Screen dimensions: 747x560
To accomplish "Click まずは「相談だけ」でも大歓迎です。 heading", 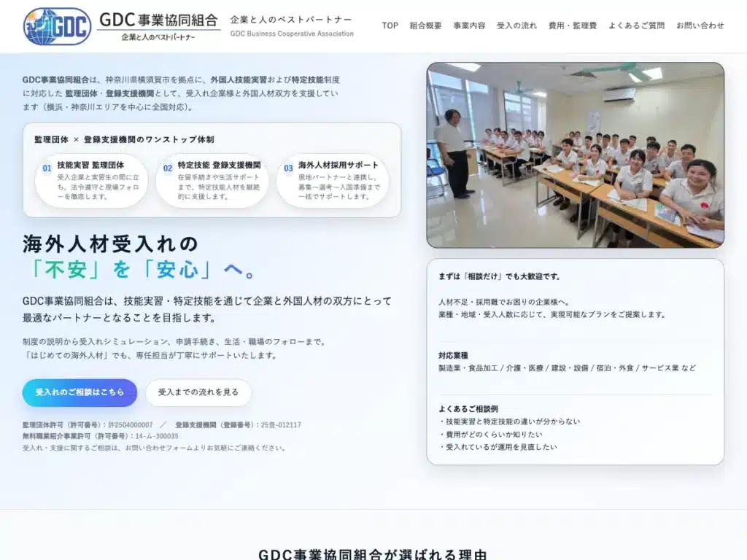I will [x=499, y=276].
